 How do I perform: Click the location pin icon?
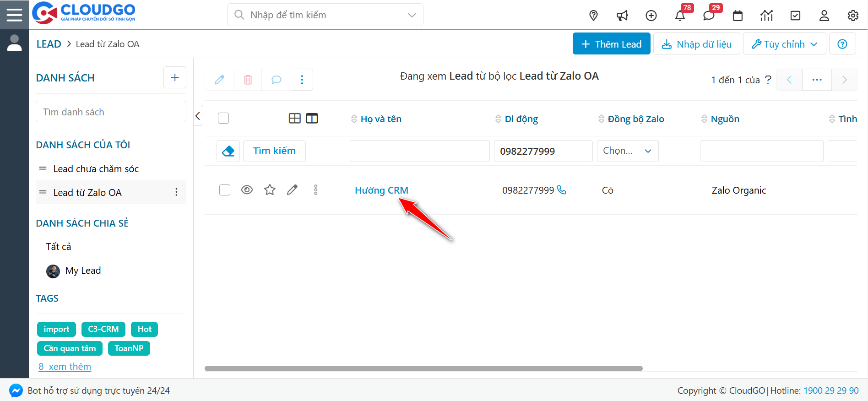click(593, 16)
